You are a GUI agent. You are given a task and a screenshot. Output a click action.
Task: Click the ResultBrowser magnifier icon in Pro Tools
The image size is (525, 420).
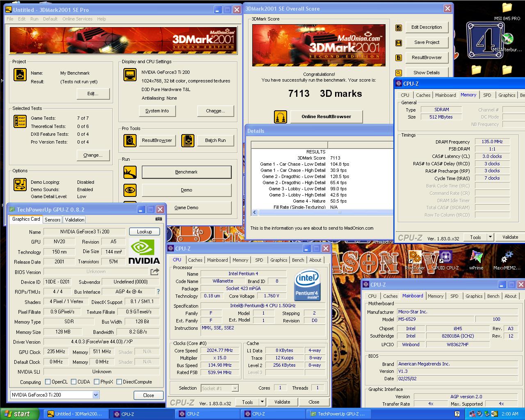(130, 141)
